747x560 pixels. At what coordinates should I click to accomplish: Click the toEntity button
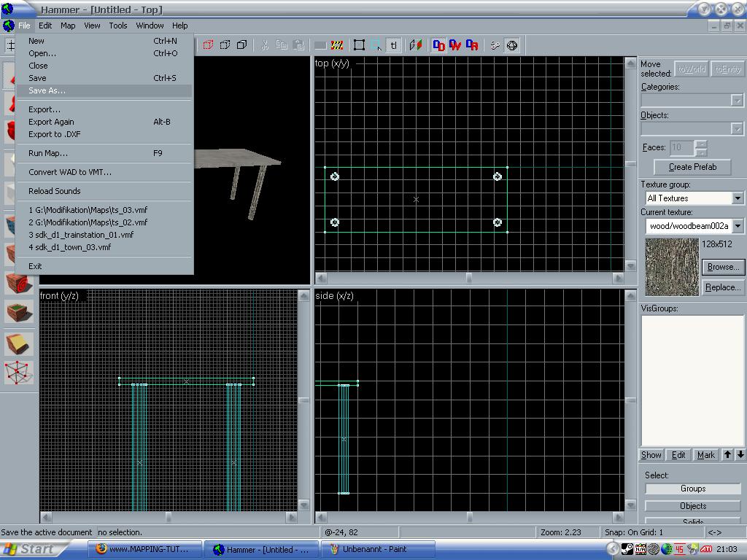pos(728,69)
